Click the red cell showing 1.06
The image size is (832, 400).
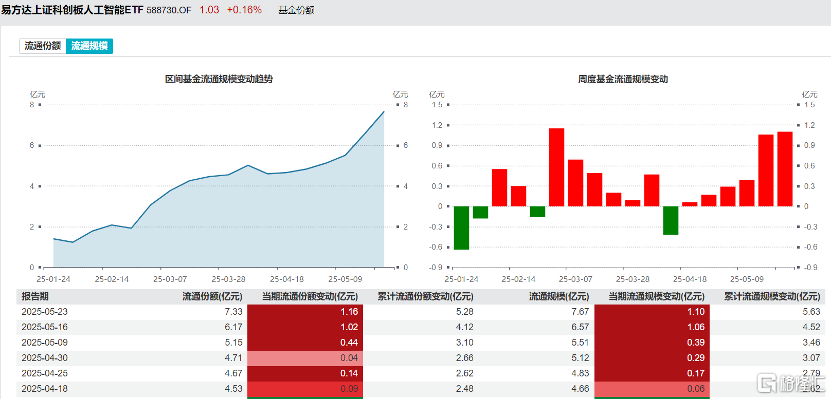click(652, 327)
